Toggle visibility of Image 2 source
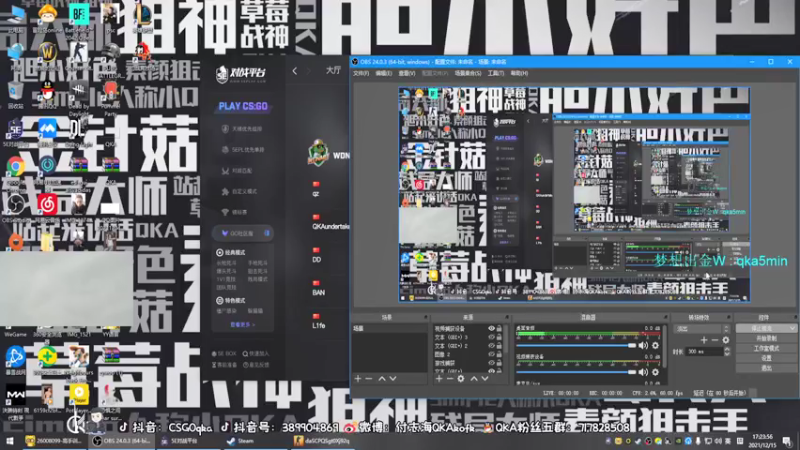The image size is (800, 450). pos(491,354)
